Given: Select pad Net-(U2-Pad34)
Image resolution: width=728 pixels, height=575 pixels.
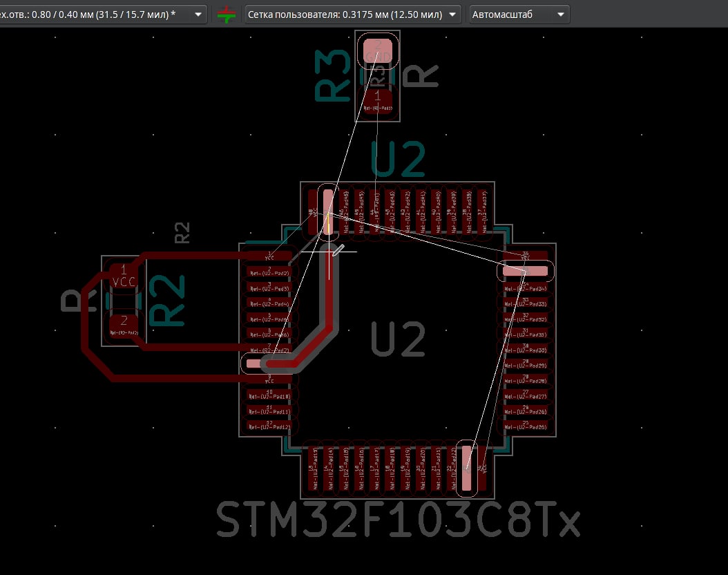Looking at the screenshot, I should 526,287.
